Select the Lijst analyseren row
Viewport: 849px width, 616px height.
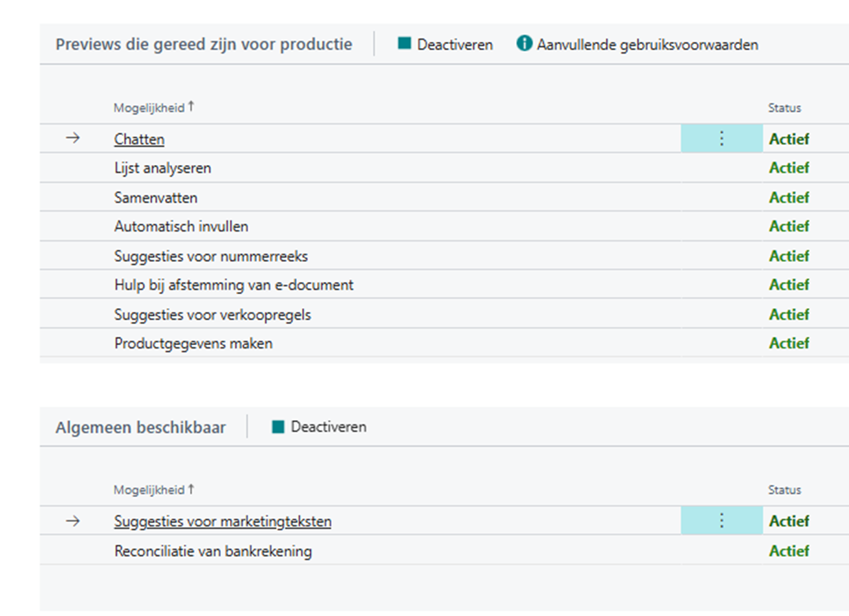(x=162, y=168)
